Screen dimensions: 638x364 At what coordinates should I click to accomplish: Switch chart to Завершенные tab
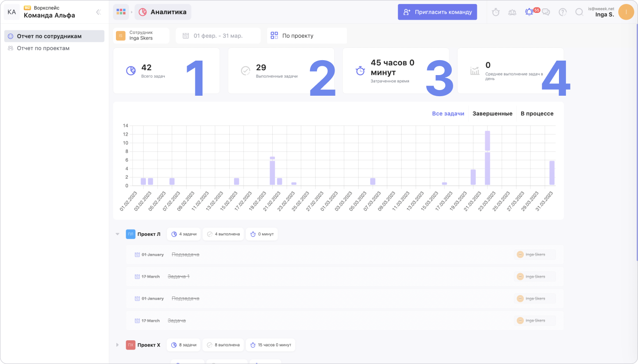click(x=492, y=114)
